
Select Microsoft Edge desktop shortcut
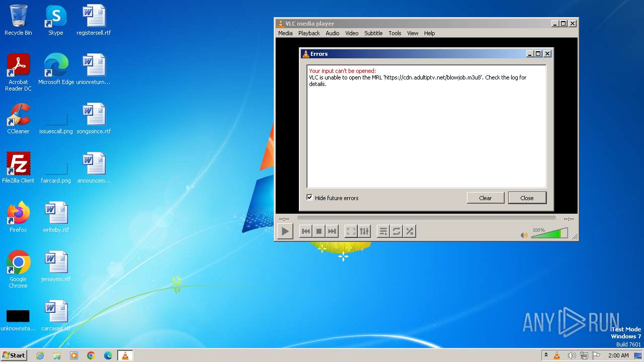point(56,69)
